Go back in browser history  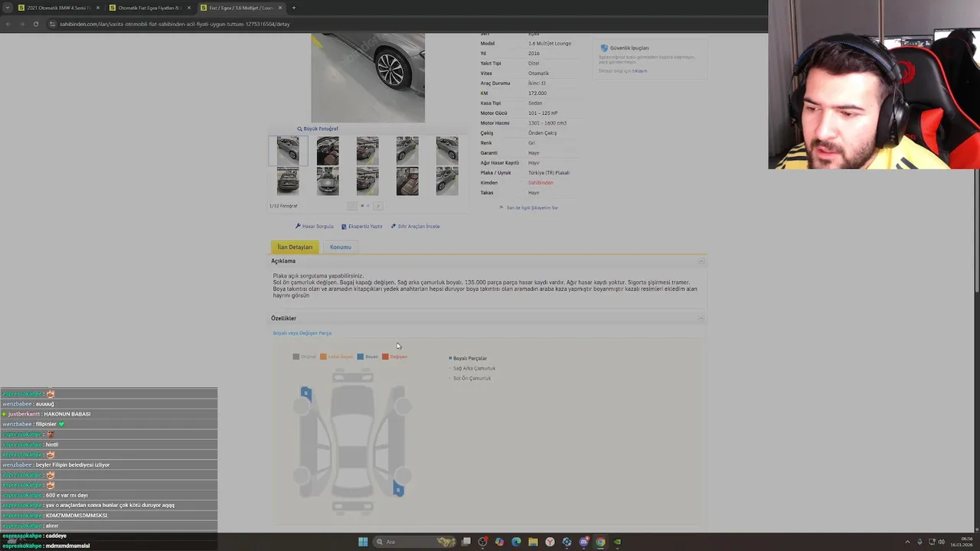tap(8, 24)
